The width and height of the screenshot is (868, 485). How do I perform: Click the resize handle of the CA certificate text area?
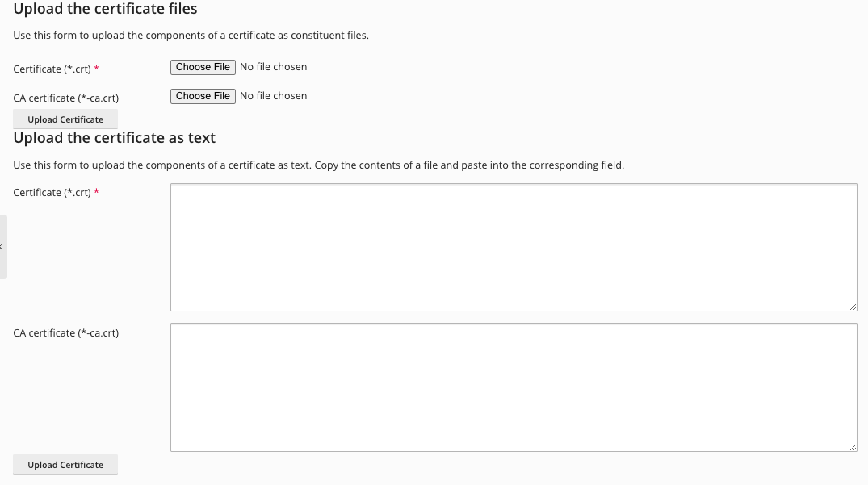(853, 447)
